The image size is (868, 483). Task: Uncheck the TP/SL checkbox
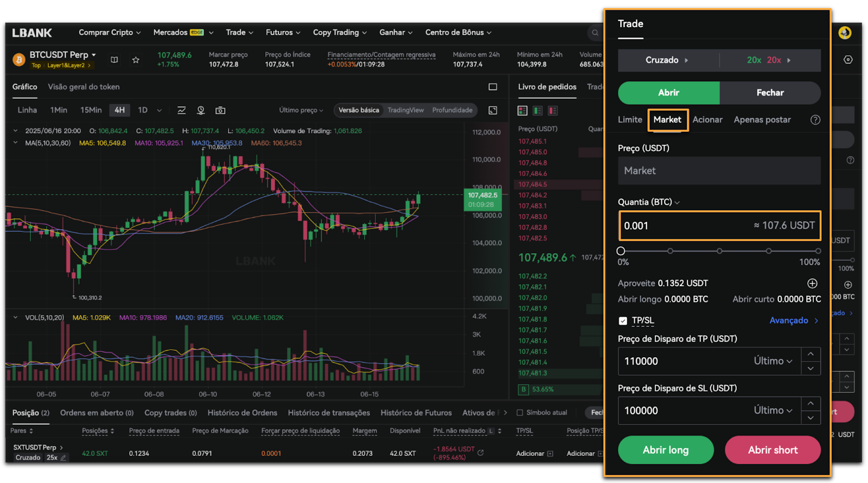tap(623, 321)
